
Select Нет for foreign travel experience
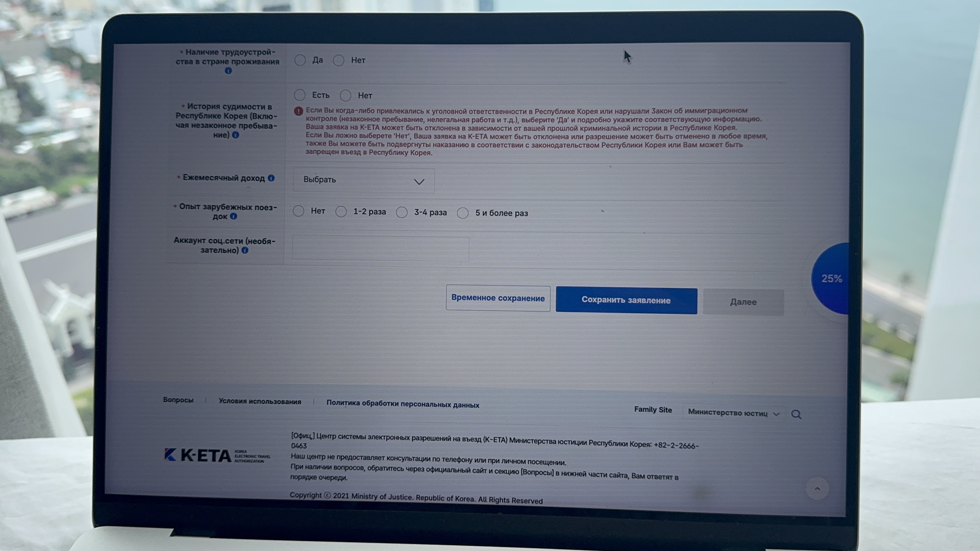coord(299,211)
